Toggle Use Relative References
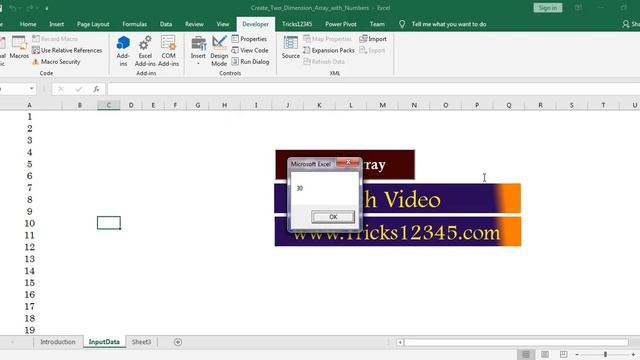The width and height of the screenshot is (640, 360). point(67,50)
